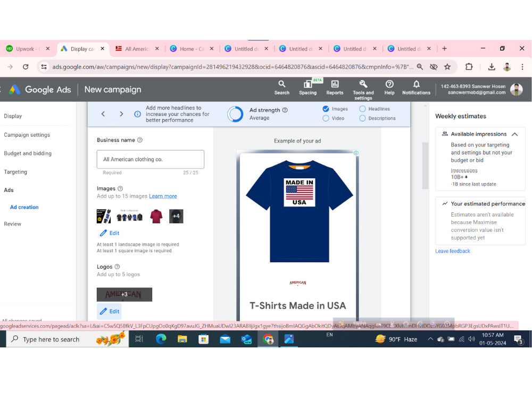Open Business name help icon
Screen dimensions: 532x399
tap(140, 140)
